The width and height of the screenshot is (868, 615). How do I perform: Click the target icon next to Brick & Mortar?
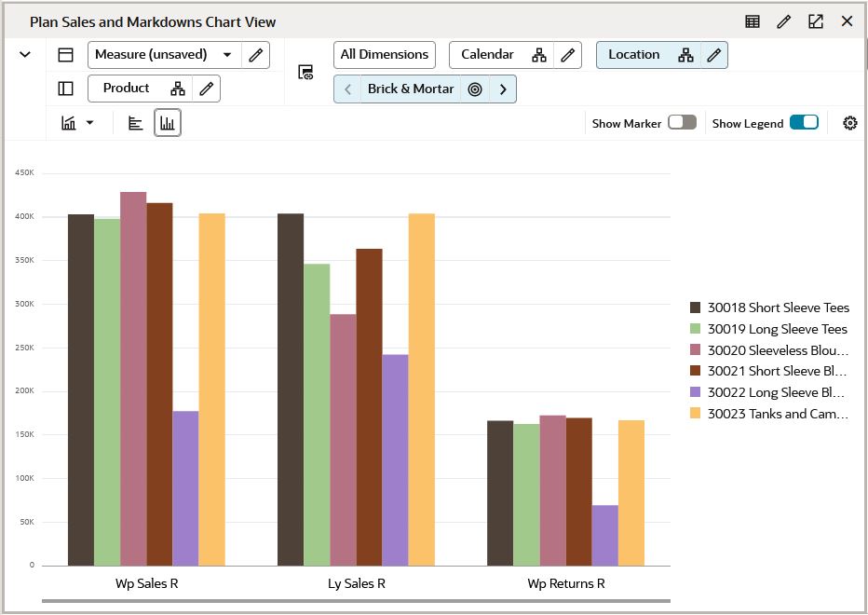[475, 89]
